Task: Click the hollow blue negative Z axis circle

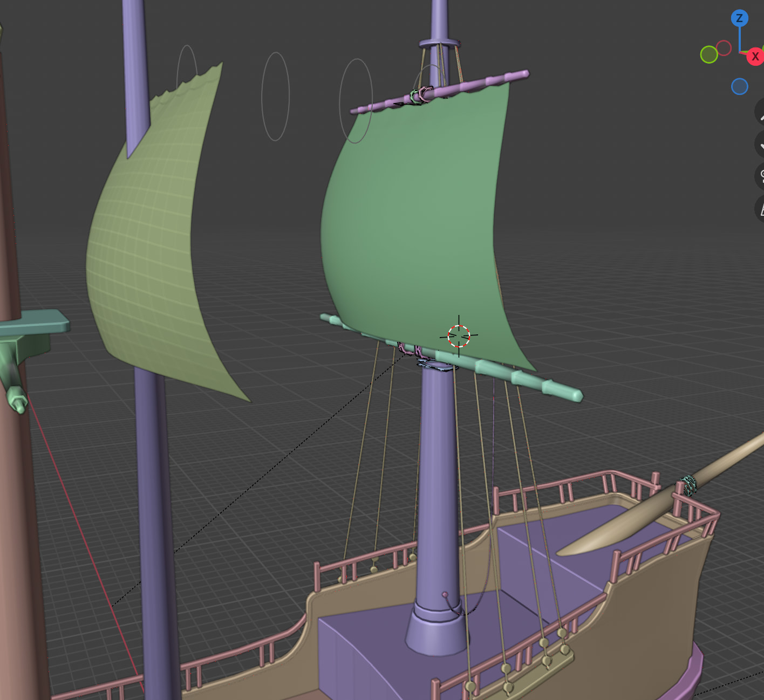Action: click(740, 86)
